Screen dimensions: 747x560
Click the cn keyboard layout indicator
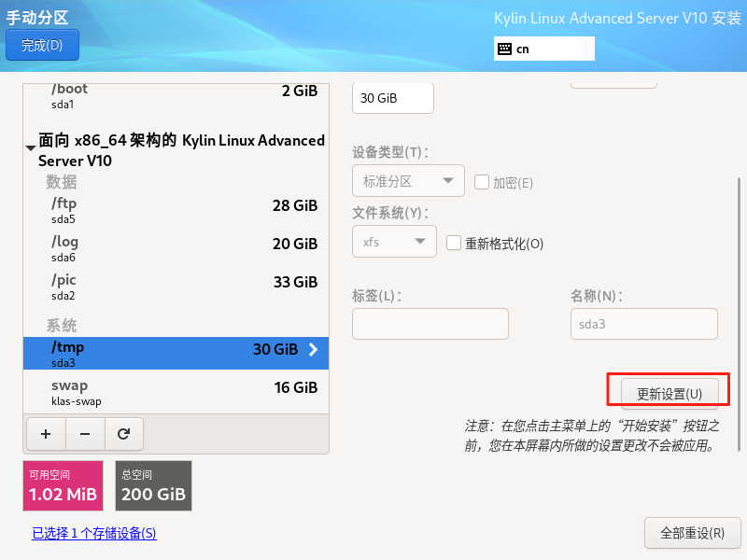[x=544, y=49]
